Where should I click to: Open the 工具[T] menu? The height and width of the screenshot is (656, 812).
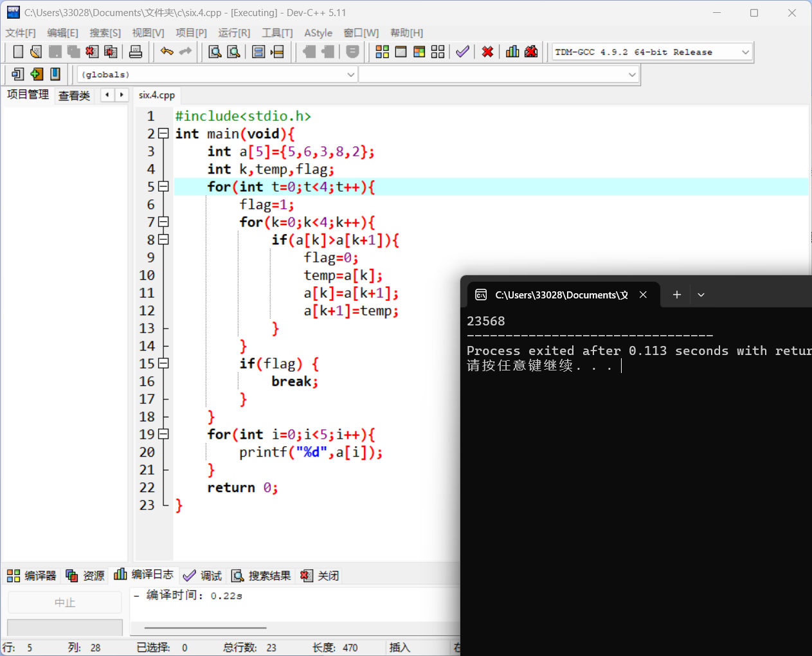click(277, 33)
